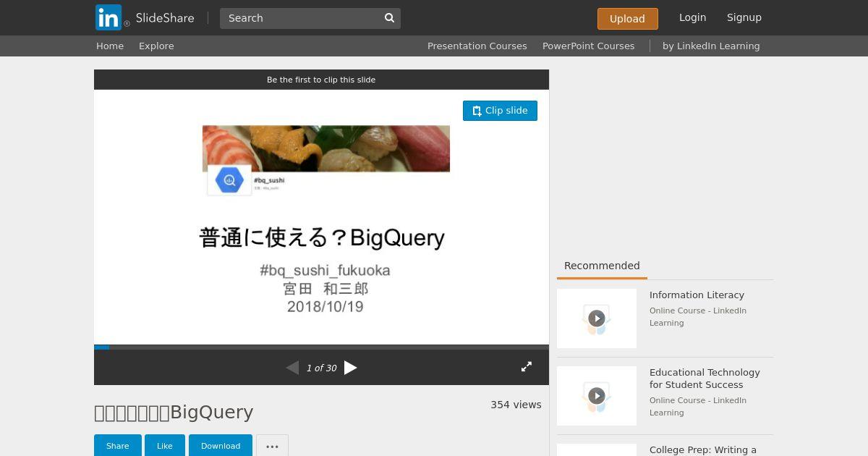
Task: Open the by LinkedIn Learning link
Action: click(711, 46)
